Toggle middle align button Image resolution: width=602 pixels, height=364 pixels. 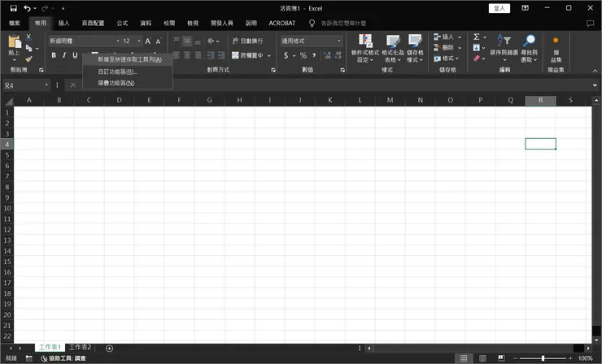coord(187,41)
